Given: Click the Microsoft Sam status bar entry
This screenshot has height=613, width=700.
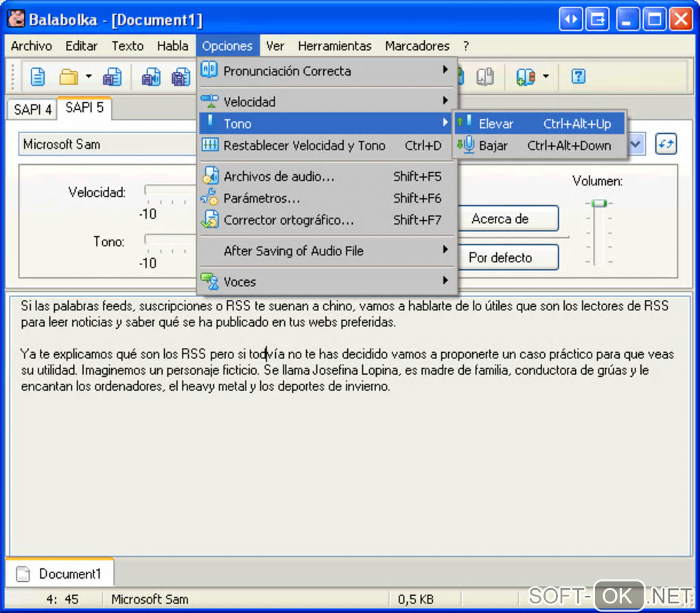Looking at the screenshot, I should 150,599.
